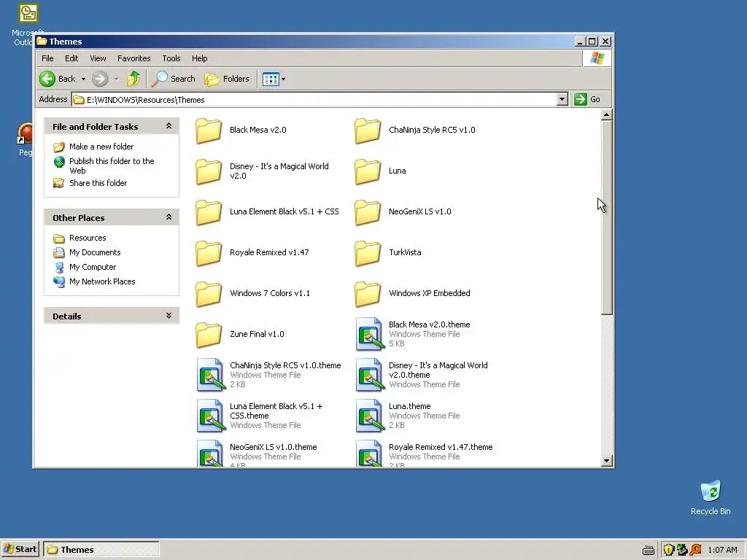Open the File menu
Viewport: 747px width, 560px height.
[x=47, y=58]
